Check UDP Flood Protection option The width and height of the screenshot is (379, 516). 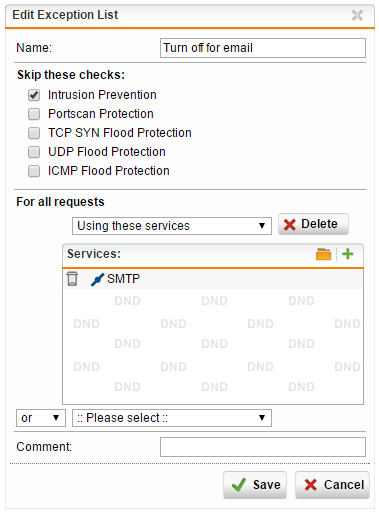pos(34,152)
